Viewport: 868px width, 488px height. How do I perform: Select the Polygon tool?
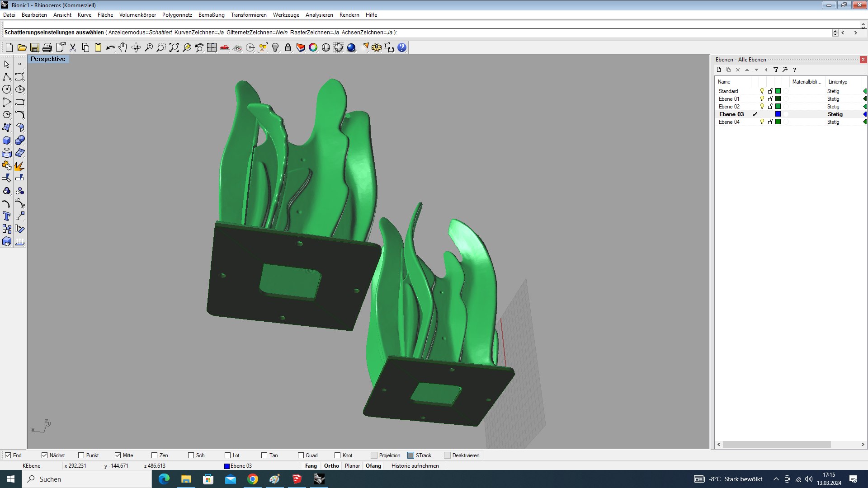click(7, 115)
